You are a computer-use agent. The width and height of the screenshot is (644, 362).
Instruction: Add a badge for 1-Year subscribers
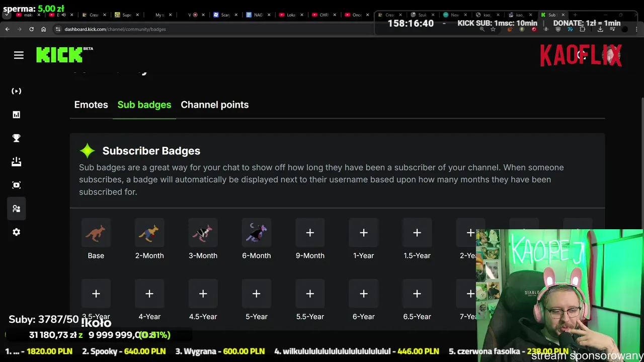tap(364, 233)
